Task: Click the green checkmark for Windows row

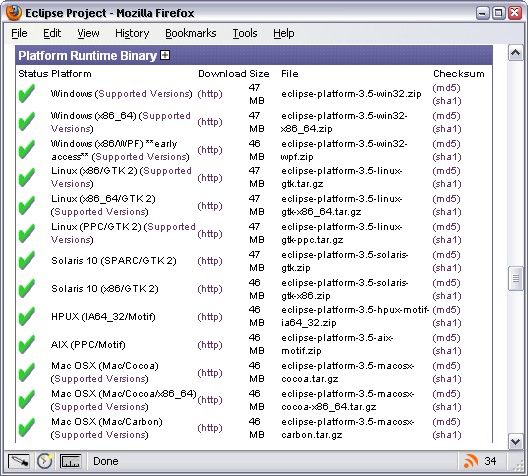Action: (x=27, y=93)
